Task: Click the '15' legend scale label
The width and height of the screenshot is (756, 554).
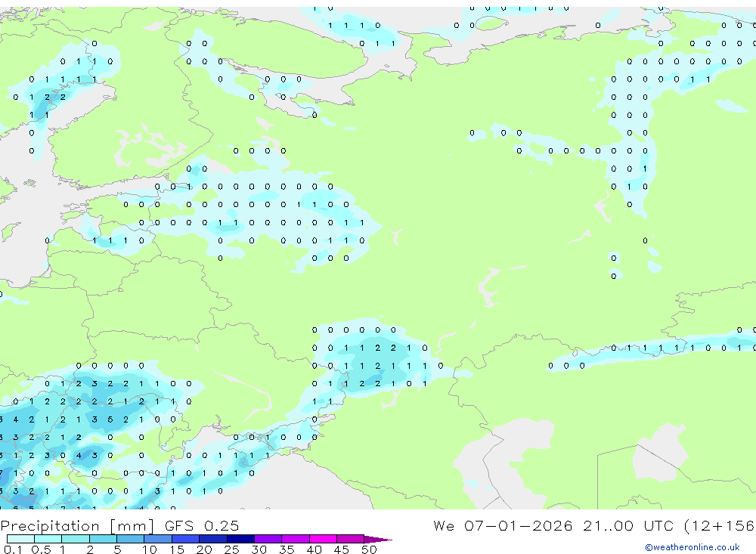Action: 177,549
